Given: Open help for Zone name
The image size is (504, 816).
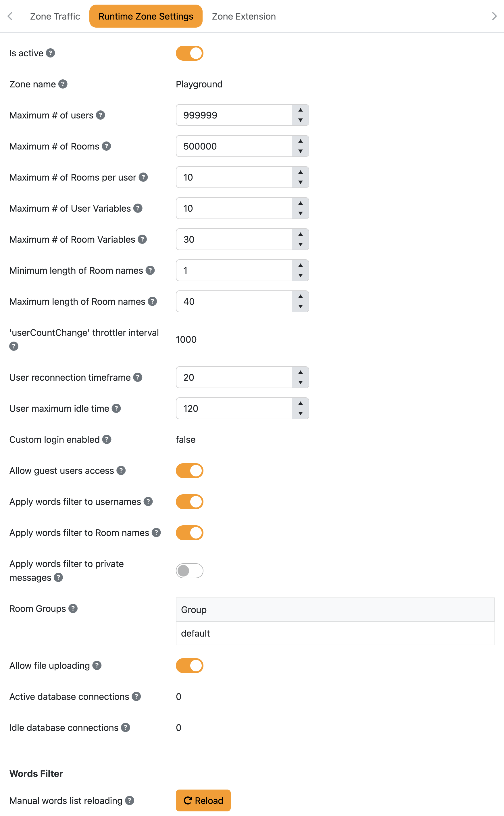Looking at the screenshot, I should pos(63,84).
